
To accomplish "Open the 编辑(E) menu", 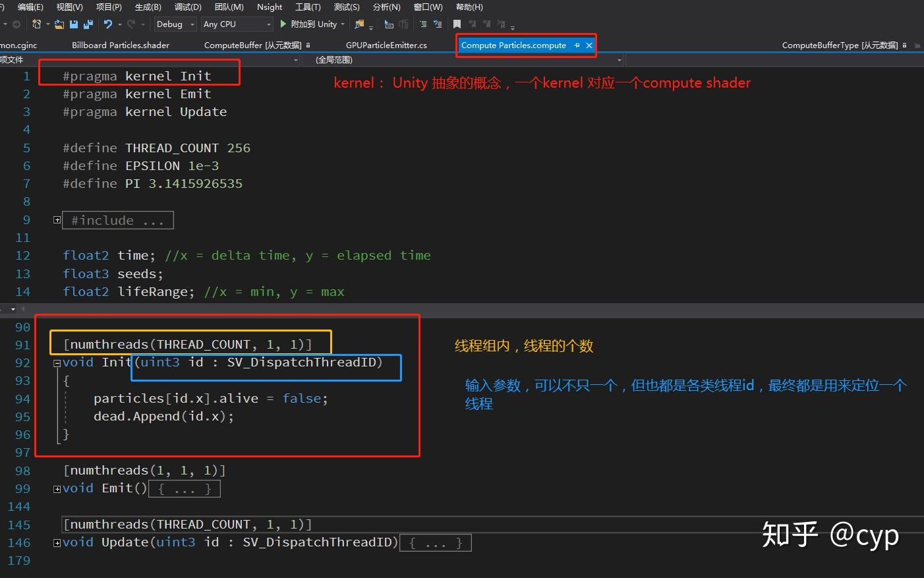I will click(x=30, y=7).
